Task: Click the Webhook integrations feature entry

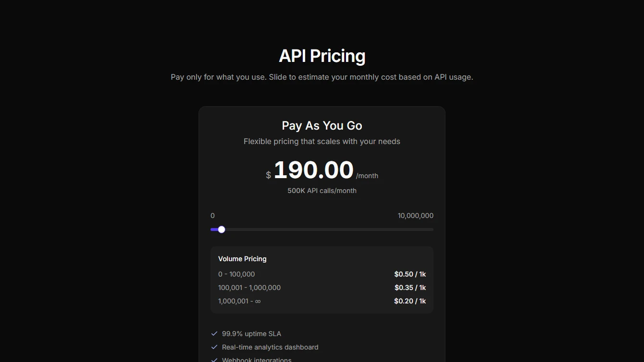Action: click(256, 360)
